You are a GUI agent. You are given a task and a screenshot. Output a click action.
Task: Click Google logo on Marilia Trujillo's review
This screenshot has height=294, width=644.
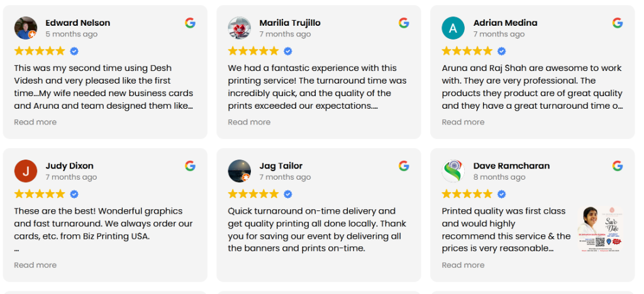pyautogui.click(x=404, y=23)
